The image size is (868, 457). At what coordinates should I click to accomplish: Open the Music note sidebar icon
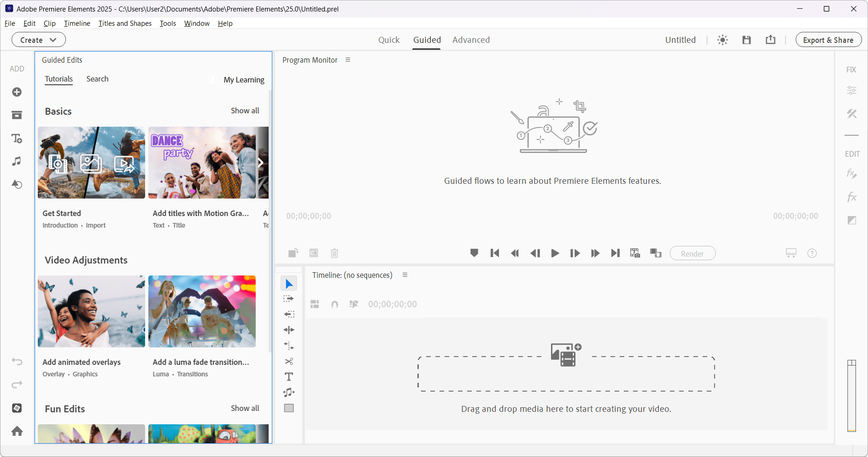pos(17,161)
